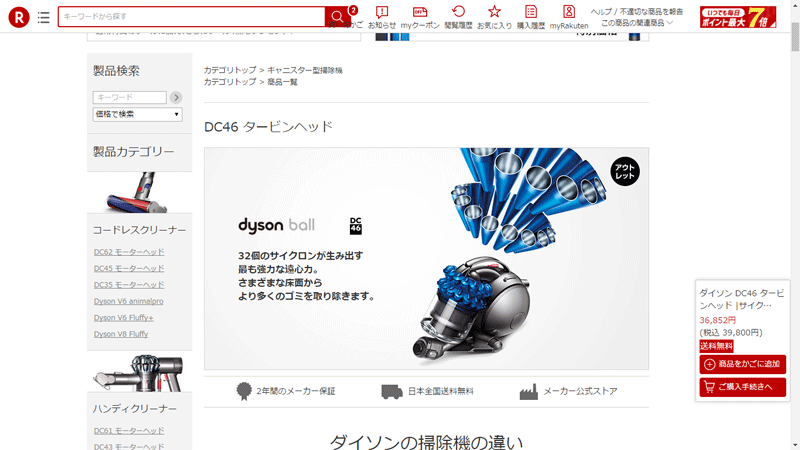Viewport: 800px width, 450px height.
Task: Click the ヘルプ link
Action: (x=601, y=11)
